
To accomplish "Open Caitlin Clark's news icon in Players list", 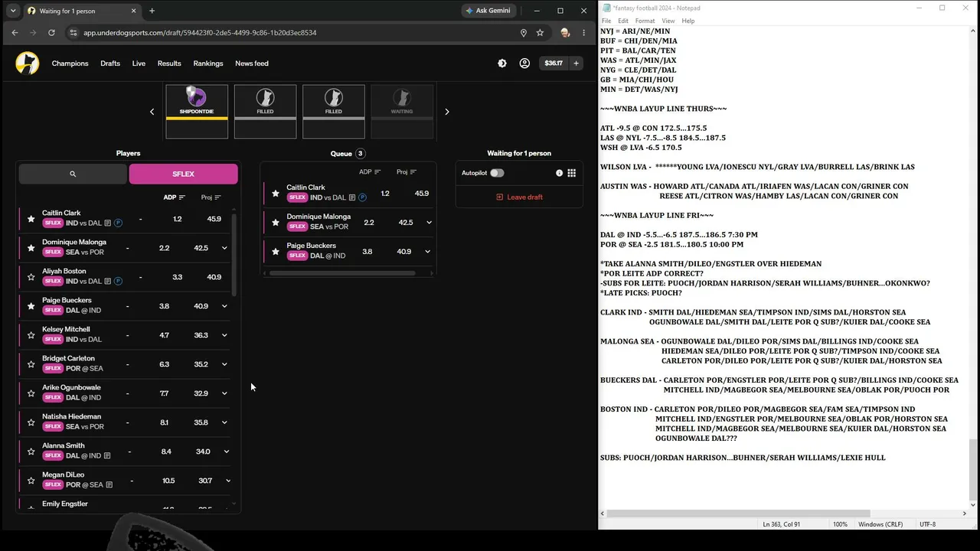I will pyautogui.click(x=108, y=223).
